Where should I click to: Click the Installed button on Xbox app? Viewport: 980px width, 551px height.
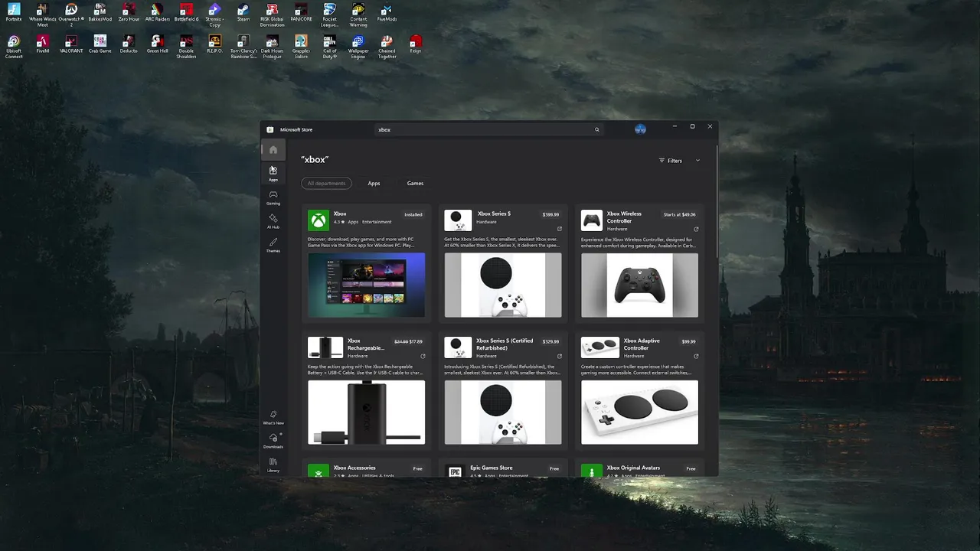point(413,214)
